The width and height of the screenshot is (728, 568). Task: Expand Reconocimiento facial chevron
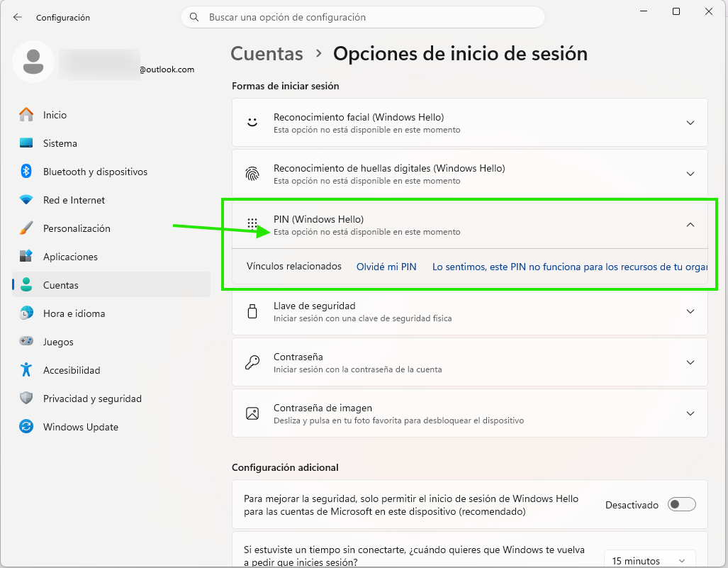tap(690, 123)
